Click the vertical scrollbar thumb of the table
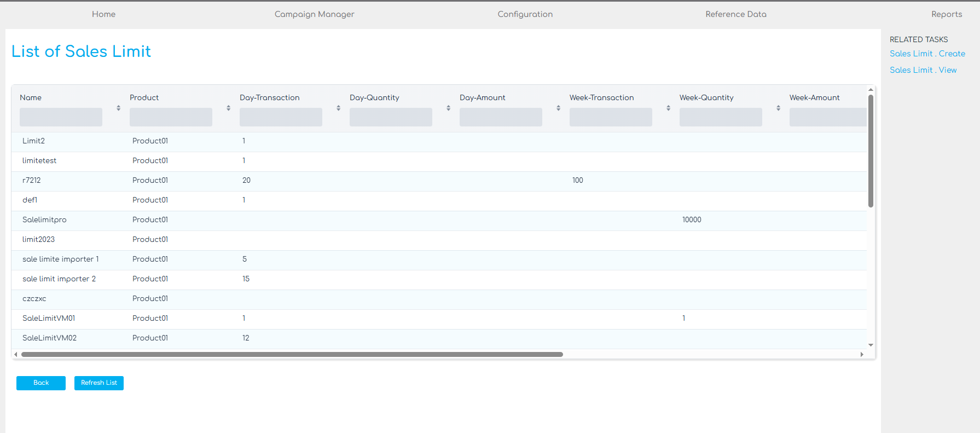980x433 pixels. click(871, 151)
